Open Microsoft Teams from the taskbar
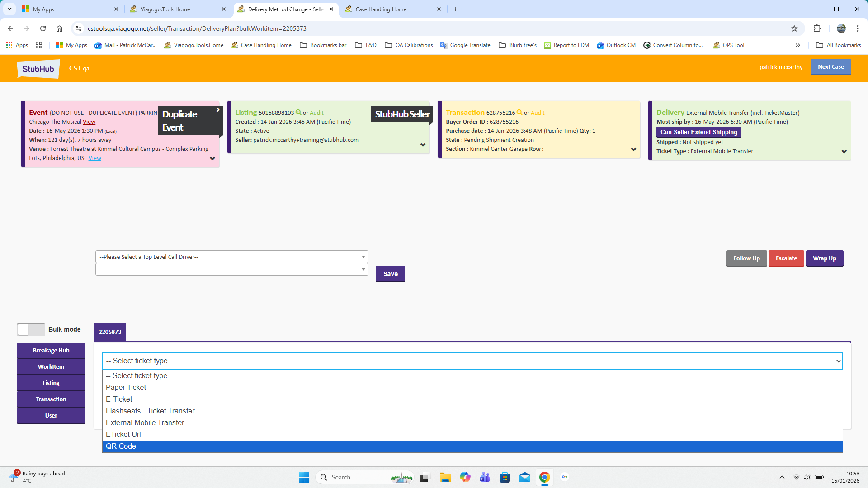The height and width of the screenshot is (488, 868). (x=485, y=477)
